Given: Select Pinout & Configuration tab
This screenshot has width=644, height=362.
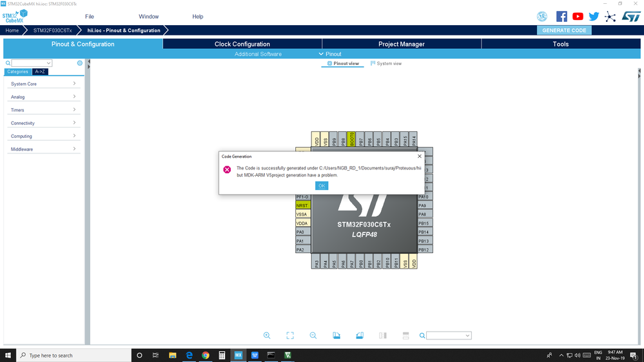Looking at the screenshot, I should click(x=83, y=44).
